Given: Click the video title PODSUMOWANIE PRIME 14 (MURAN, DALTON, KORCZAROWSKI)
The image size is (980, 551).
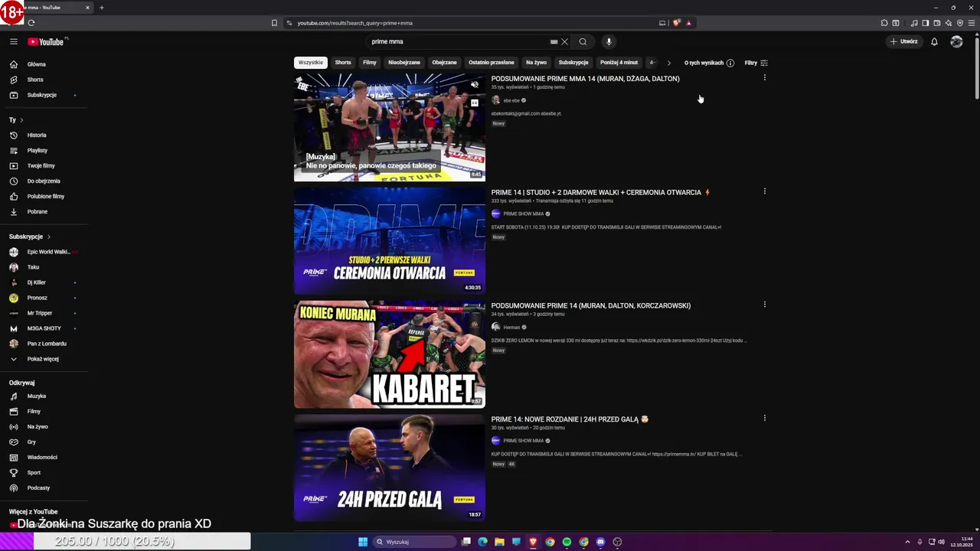Looking at the screenshot, I should pos(591,305).
